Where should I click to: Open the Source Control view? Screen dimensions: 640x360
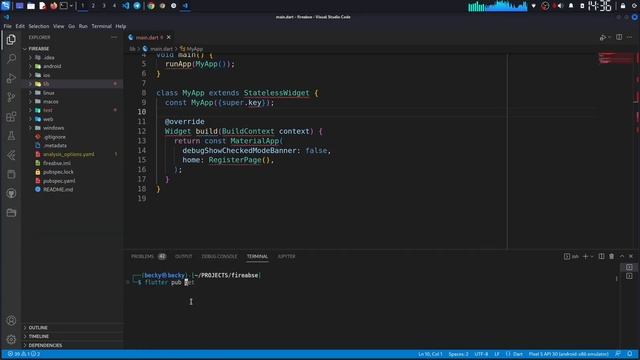tap(11, 97)
